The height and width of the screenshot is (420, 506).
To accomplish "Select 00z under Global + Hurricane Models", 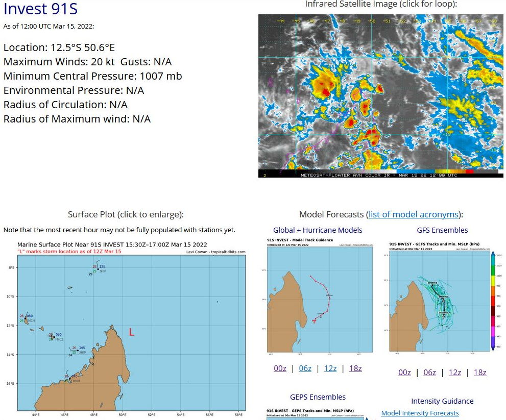I will tap(280, 368).
